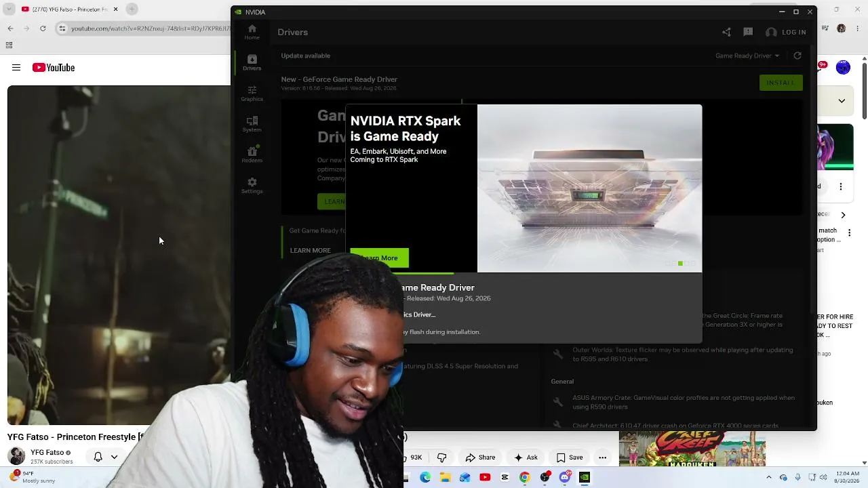Click LOG IN in NVIDIA app
The height and width of the screenshot is (488, 868).
point(785,32)
